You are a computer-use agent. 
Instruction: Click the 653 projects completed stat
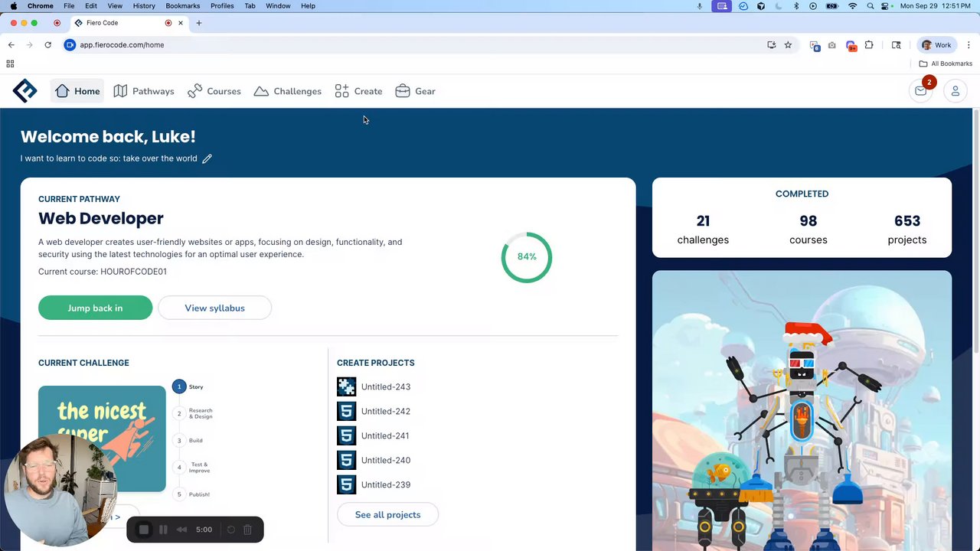click(907, 230)
